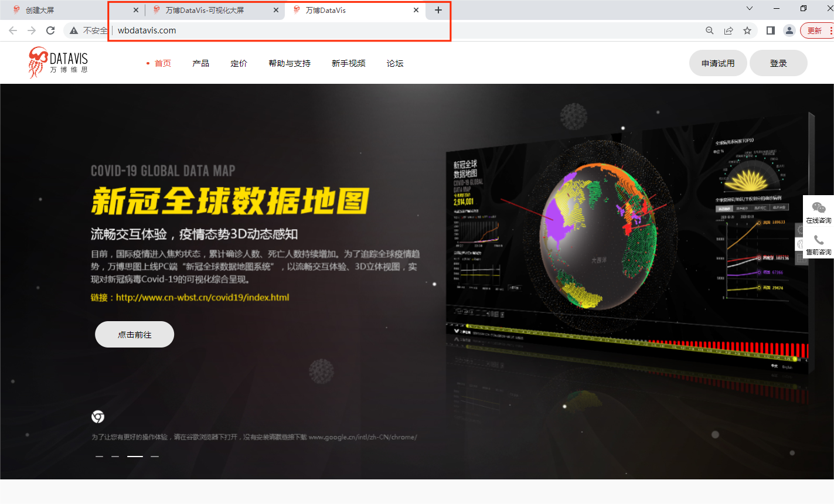Click the DataVis jellyfish logo
The height and width of the screenshot is (504, 834).
pyautogui.click(x=58, y=62)
